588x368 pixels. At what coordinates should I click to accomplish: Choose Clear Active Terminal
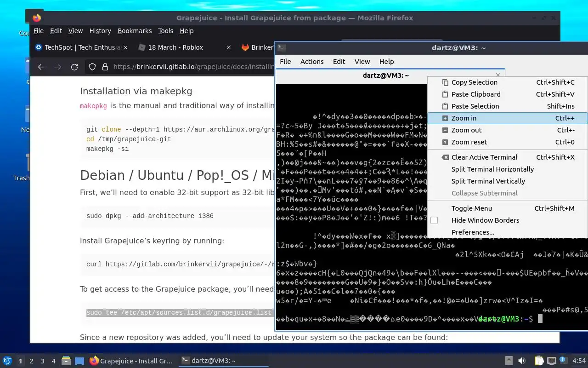point(508,157)
